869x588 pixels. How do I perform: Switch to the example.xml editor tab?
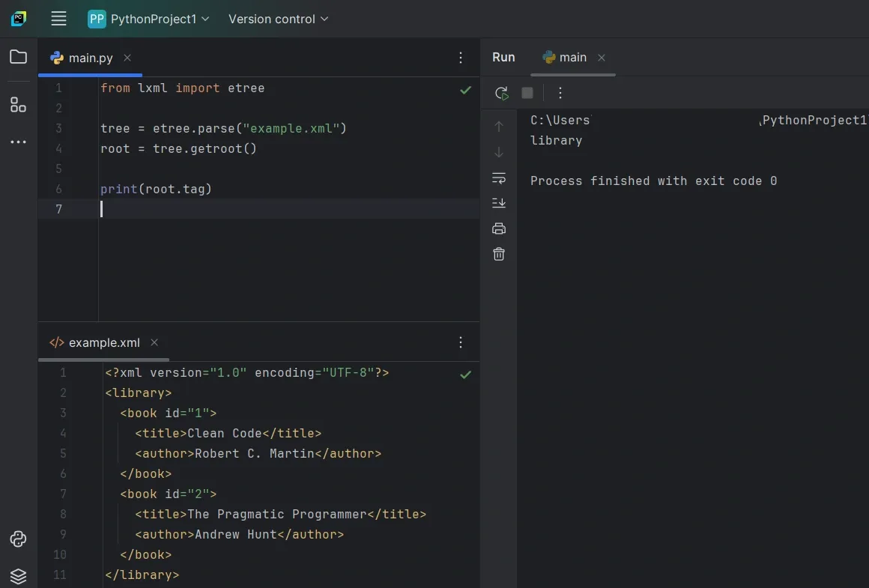pyautogui.click(x=103, y=342)
